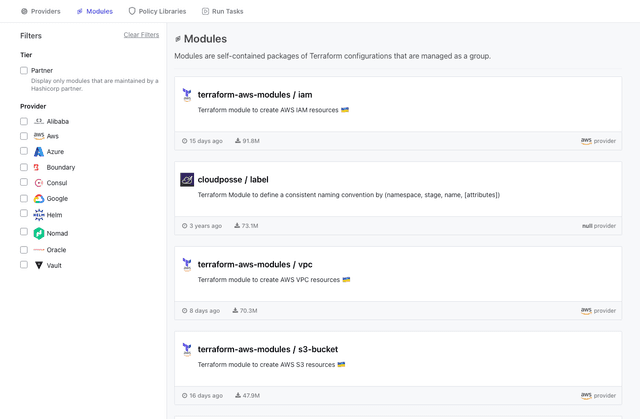Image resolution: width=640 pixels, height=419 pixels.
Task: Tick the Boundary provider checkbox
Action: click(24, 167)
